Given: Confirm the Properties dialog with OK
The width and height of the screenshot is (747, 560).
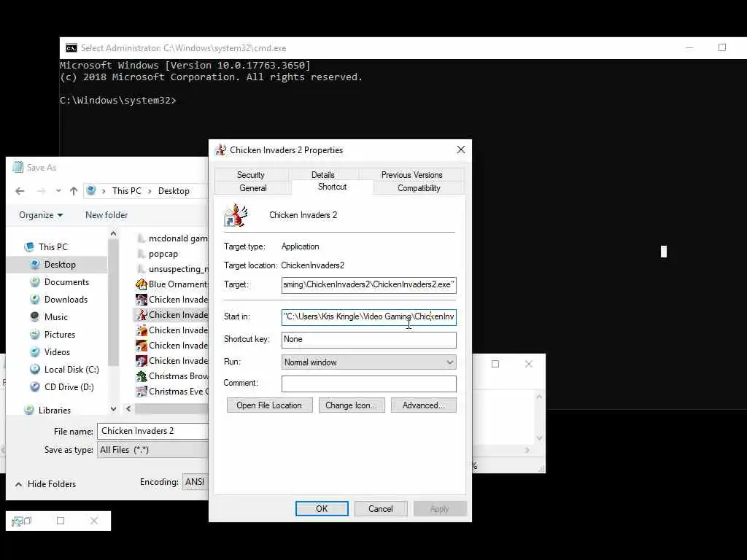Looking at the screenshot, I should pos(322,508).
